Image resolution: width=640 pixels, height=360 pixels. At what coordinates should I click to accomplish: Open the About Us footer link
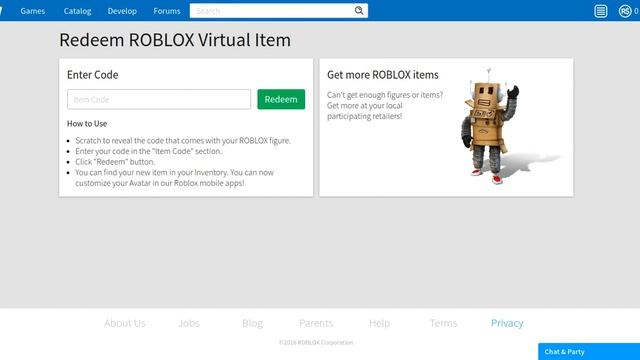[x=124, y=323]
